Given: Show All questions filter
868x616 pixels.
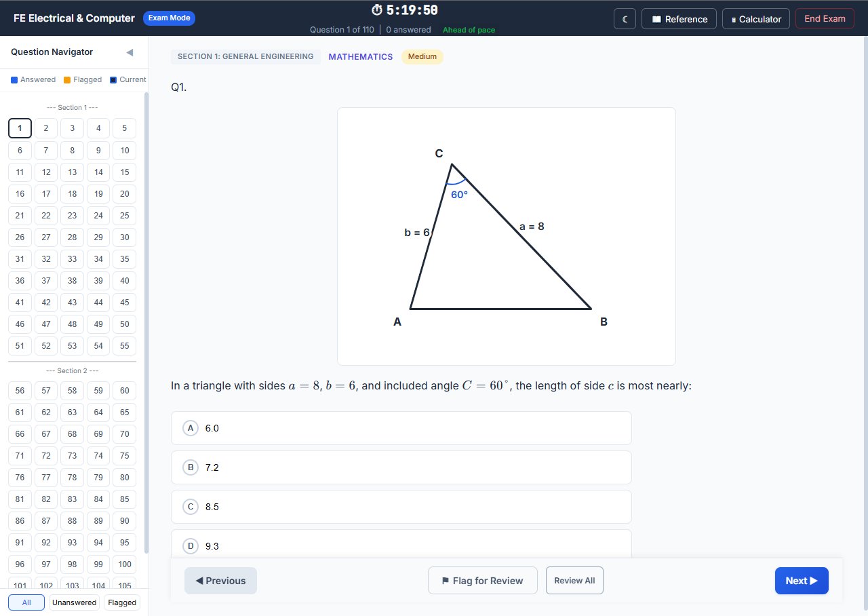Looking at the screenshot, I should coord(26,602).
